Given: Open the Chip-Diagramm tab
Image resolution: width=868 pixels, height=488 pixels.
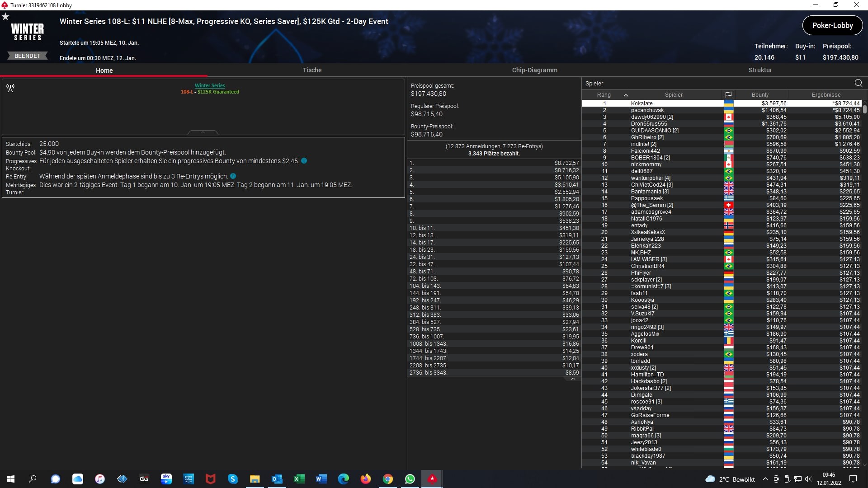Looking at the screenshot, I should (x=534, y=70).
